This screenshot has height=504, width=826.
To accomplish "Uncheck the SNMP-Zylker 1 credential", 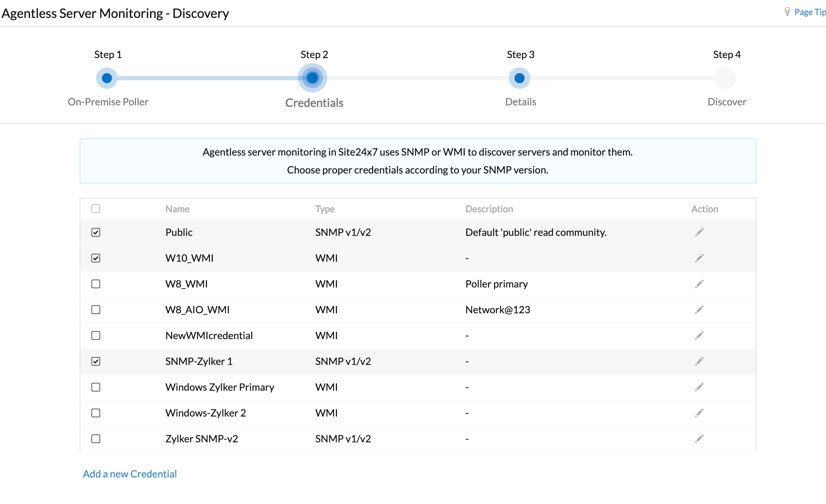I will [95, 361].
